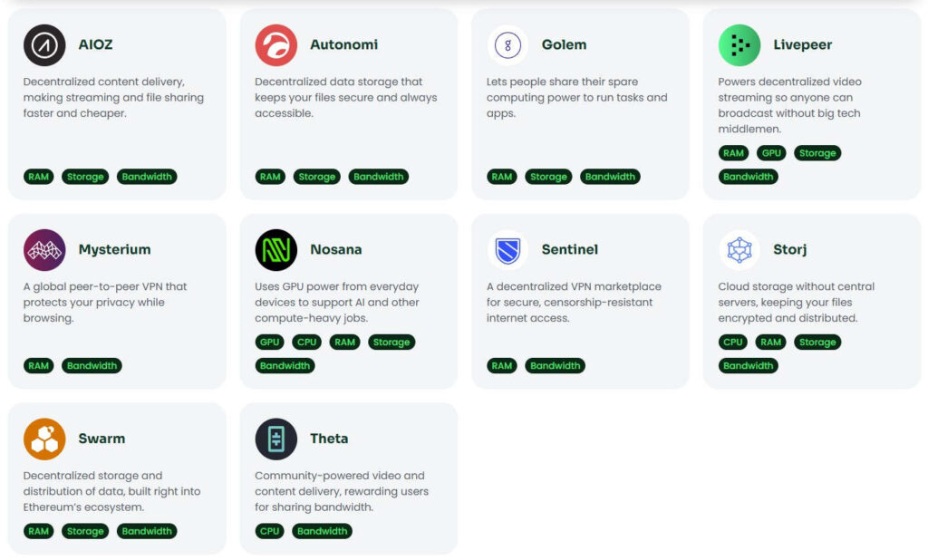Click the Mysterium VPN description text
Viewport: 928px width, 560px height.
pos(105,302)
